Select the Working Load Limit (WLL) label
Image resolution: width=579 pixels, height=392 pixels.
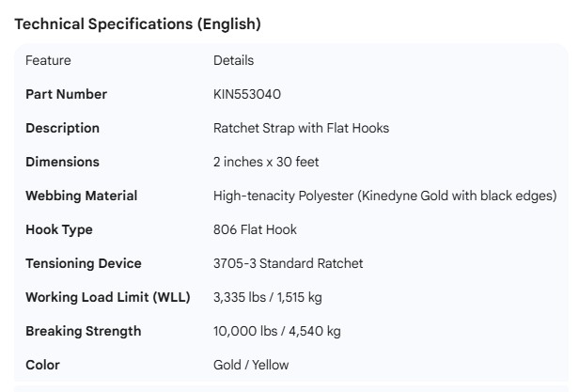107,297
